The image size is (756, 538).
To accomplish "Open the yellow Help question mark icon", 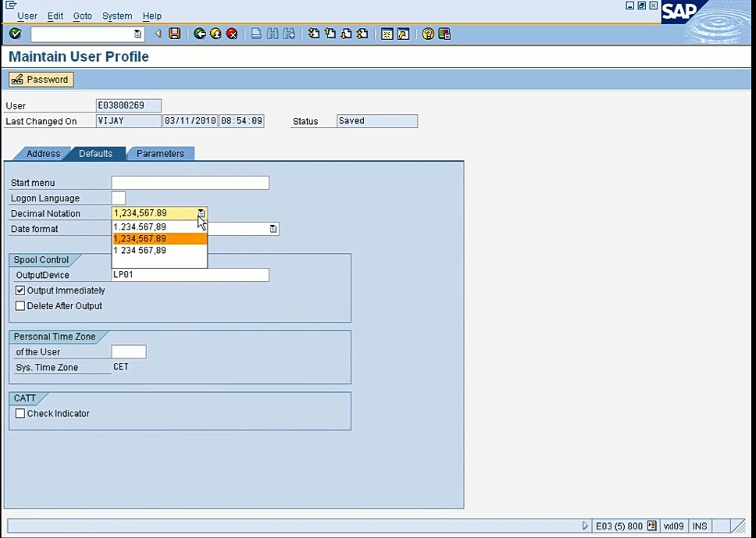I will click(428, 34).
